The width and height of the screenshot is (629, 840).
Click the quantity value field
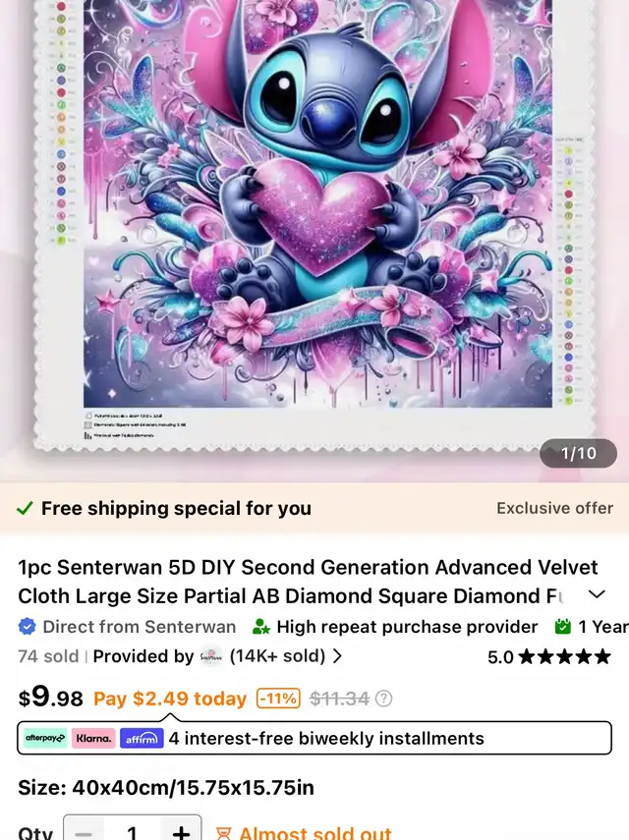click(133, 832)
